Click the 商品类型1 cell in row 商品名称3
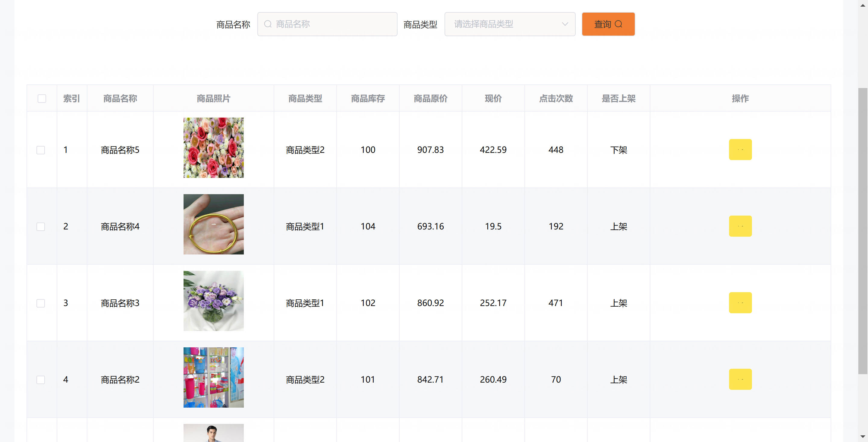Screen dimensions: 868x442 coord(305,303)
